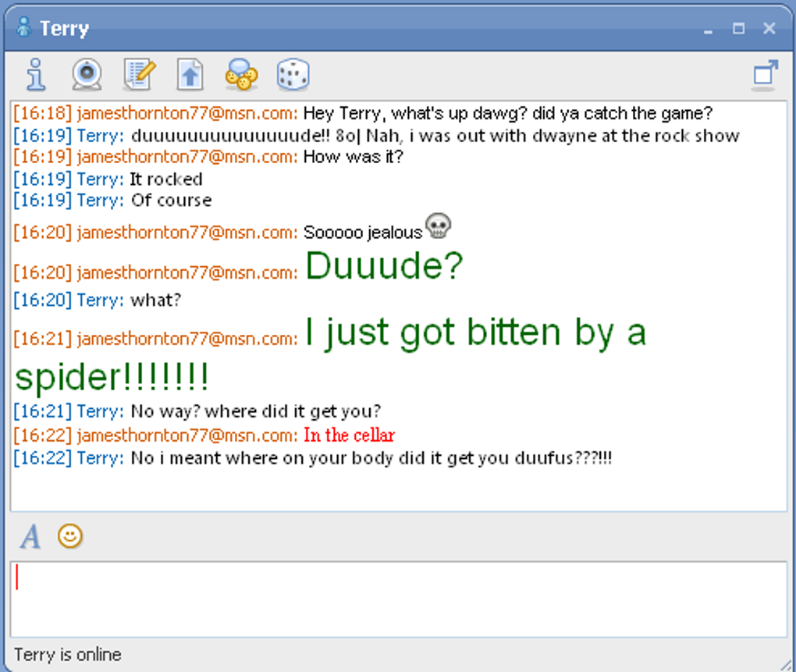Click the 'Terry is online' status text
796x672 pixels.
[68, 655]
